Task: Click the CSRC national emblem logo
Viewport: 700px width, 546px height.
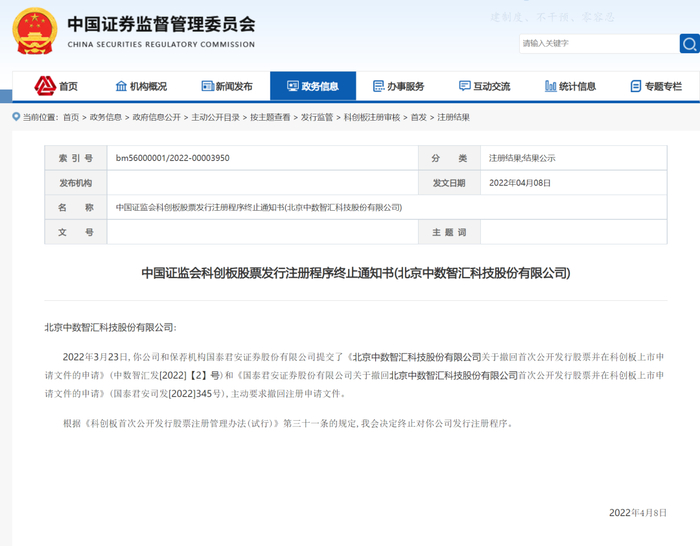Action: [35, 31]
